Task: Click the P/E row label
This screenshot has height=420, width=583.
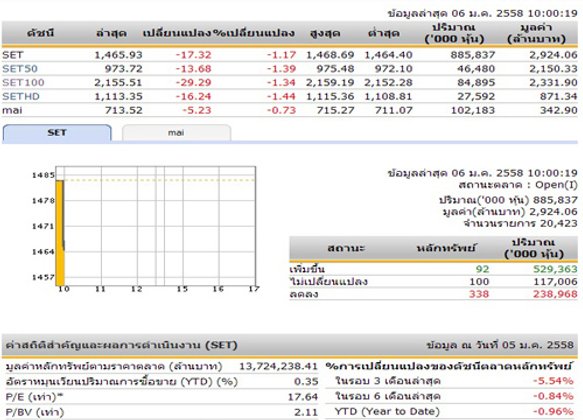Action: [35, 397]
